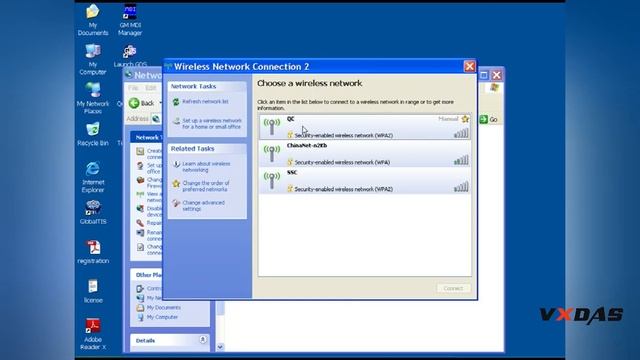Close the Network Connections window
Viewport: 640px width, 360px height.
497,75
